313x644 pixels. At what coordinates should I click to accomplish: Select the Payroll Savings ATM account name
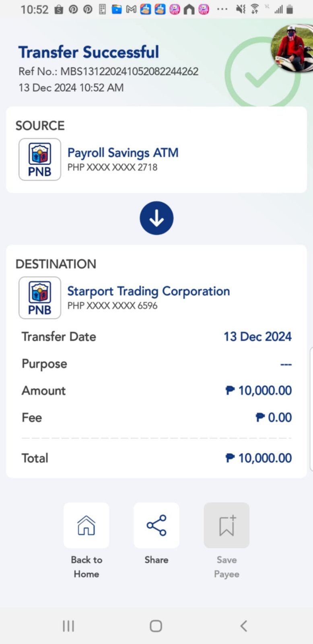[123, 153]
